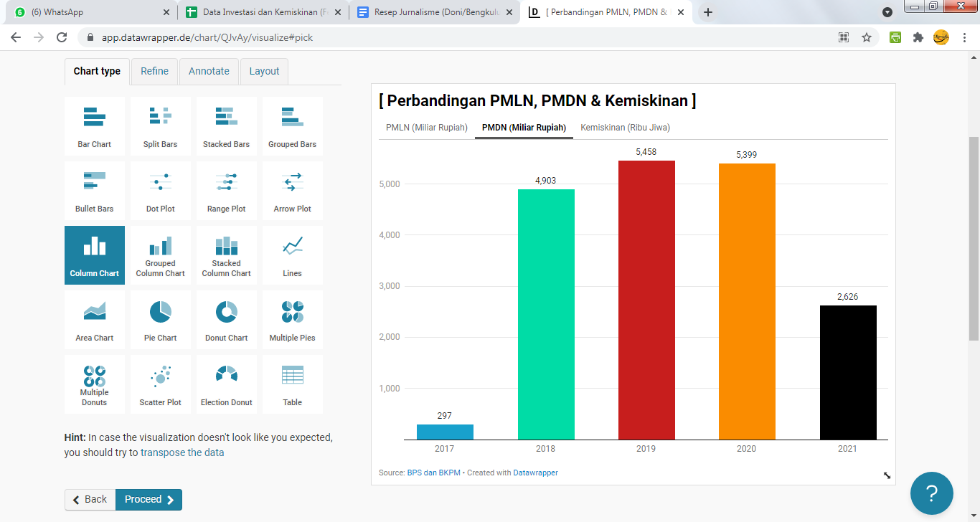Switch chart to Kemiskinan (Ribu Jiwa)

point(625,128)
